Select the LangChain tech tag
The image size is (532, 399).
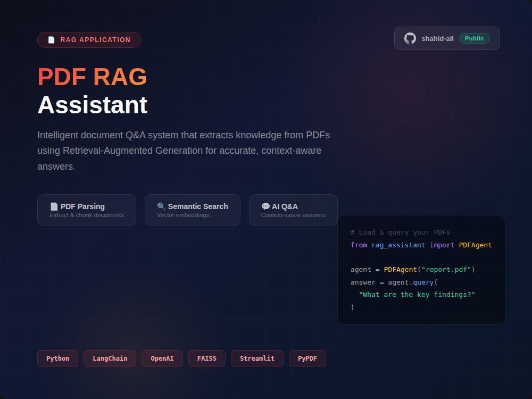click(x=110, y=358)
